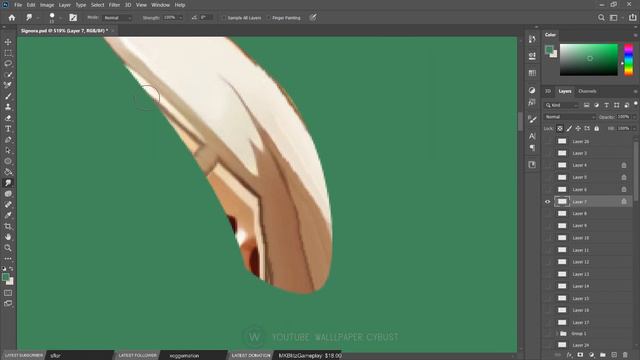
Task: Open the File menu
Action: coord(18,5)
